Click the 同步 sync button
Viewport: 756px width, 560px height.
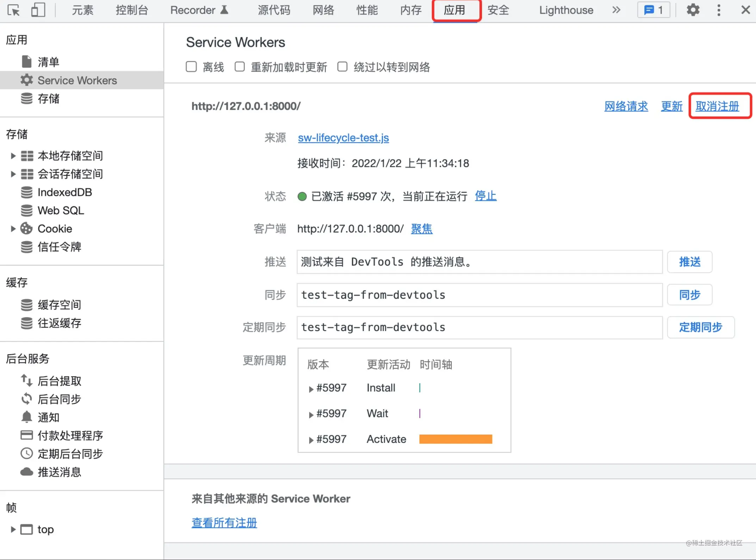tap(690, 295)
